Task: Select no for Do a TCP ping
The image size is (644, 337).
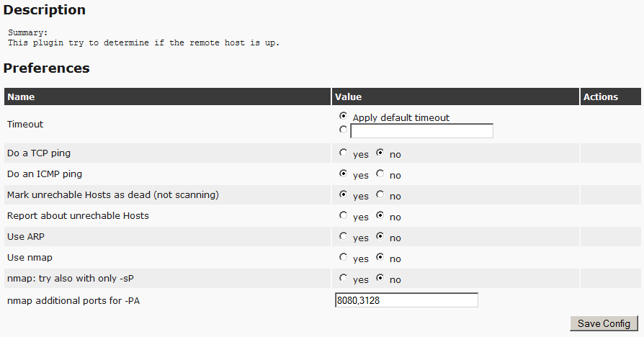Action: pos(380,153)
